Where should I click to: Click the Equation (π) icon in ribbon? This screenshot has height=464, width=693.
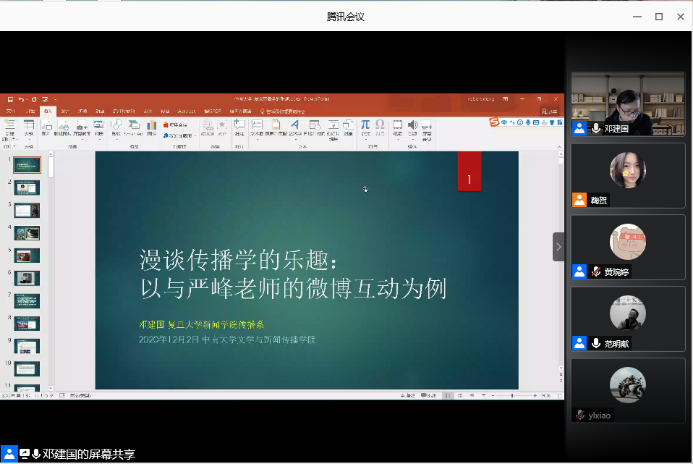pos(365,125)
